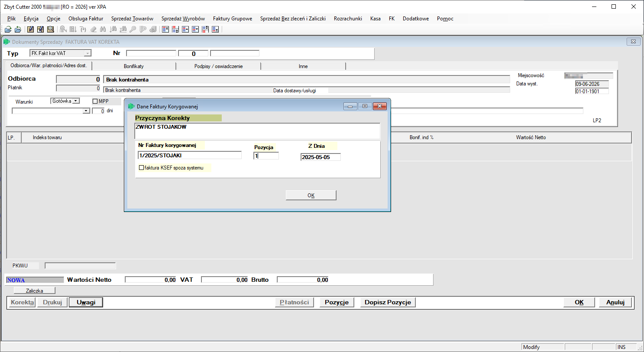Open the Faktury Grupowe menu
This screenshot has height=352, width=644.
pos(233,19)
